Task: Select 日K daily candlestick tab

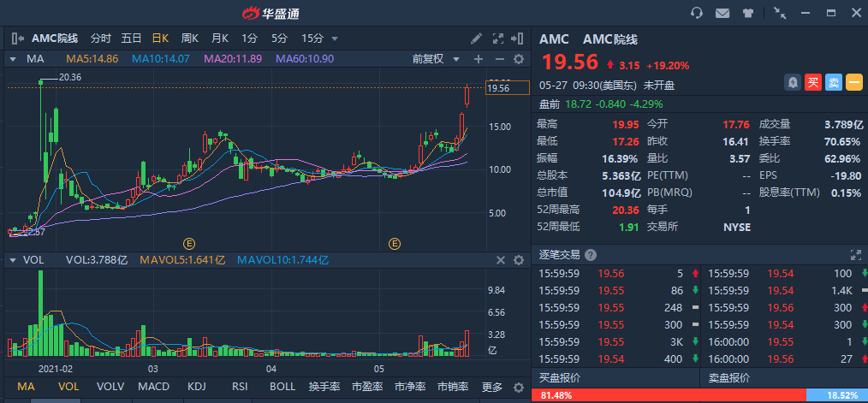Action: (x=161, y=39)
